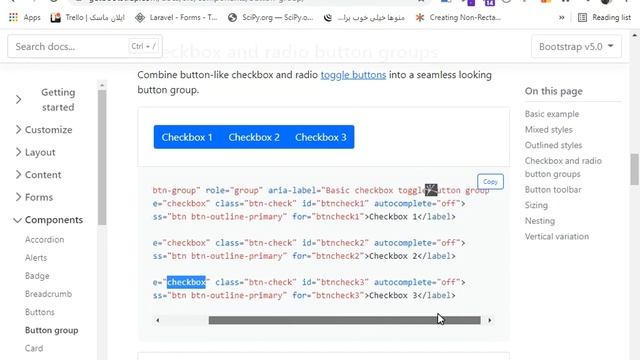The height and width of the screenshot is (360, 640).
Task: Select Button group in the sidebar
Action: tap(51, 330)
